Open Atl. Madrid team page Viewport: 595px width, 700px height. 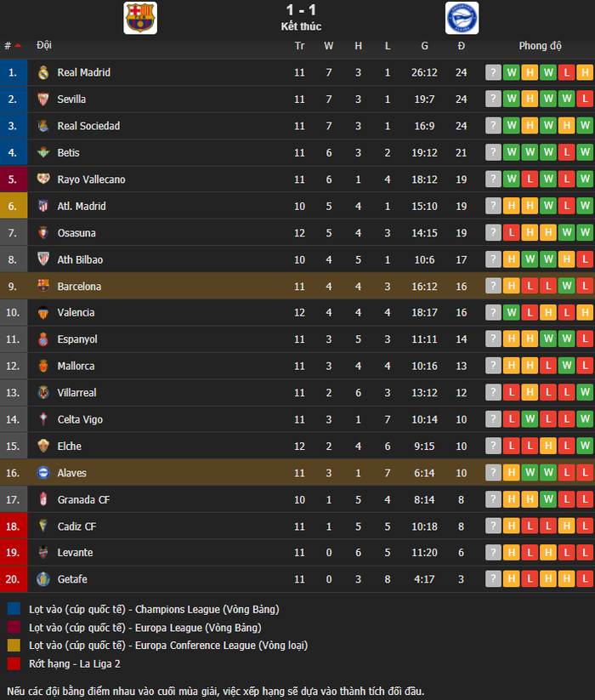pos(82,206)
